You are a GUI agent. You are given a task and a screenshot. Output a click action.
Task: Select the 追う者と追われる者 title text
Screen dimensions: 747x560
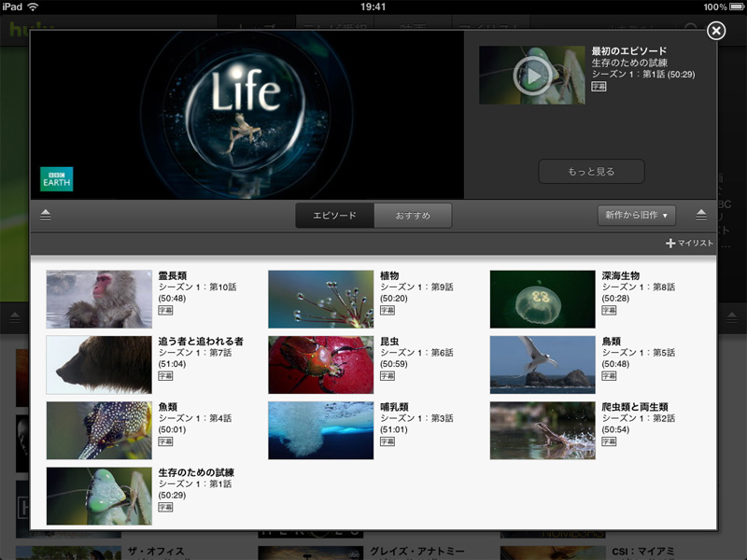(x=201, y=342)
